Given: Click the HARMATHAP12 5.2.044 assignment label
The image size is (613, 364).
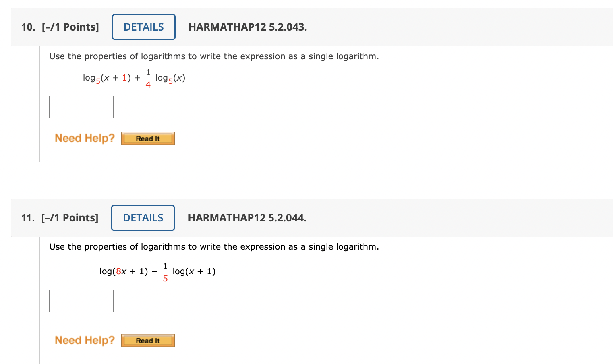Looking at the screenshot, I should 247,218.
